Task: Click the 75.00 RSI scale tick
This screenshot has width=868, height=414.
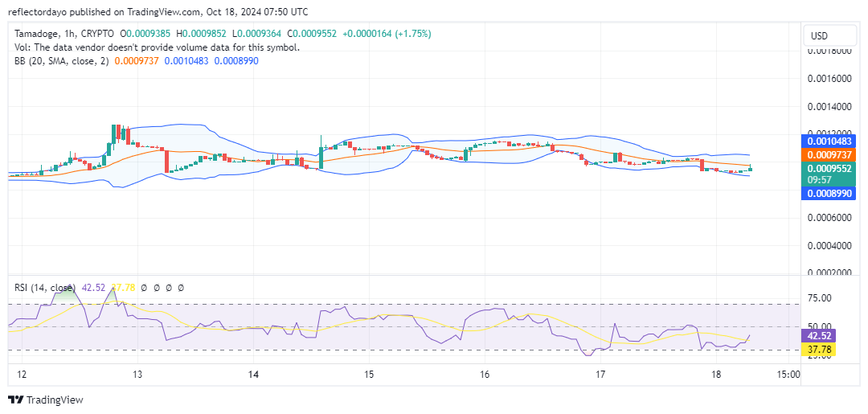Action: pos(819,298)
